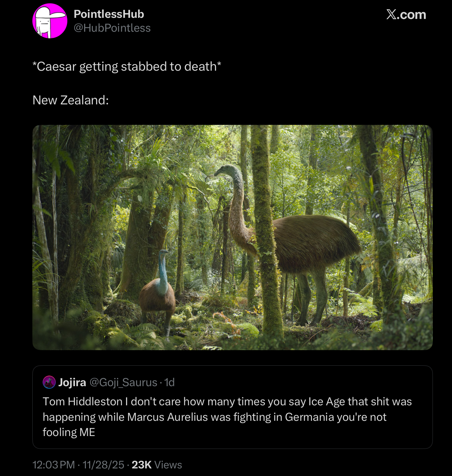Screen dimensions: 452x476
Task: Click the PointlessHub pink profile avatar
Action: (50, 21)
